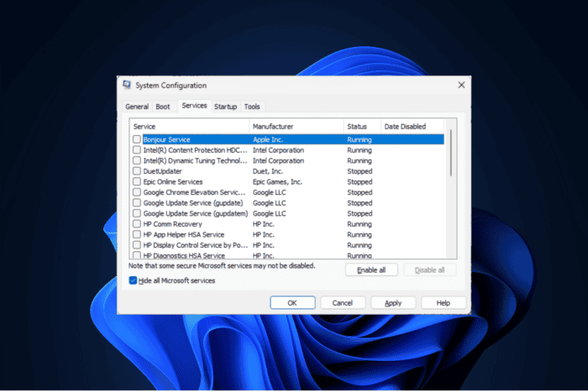
Task: Confirm with the OK button
Action: click(292, 303)
